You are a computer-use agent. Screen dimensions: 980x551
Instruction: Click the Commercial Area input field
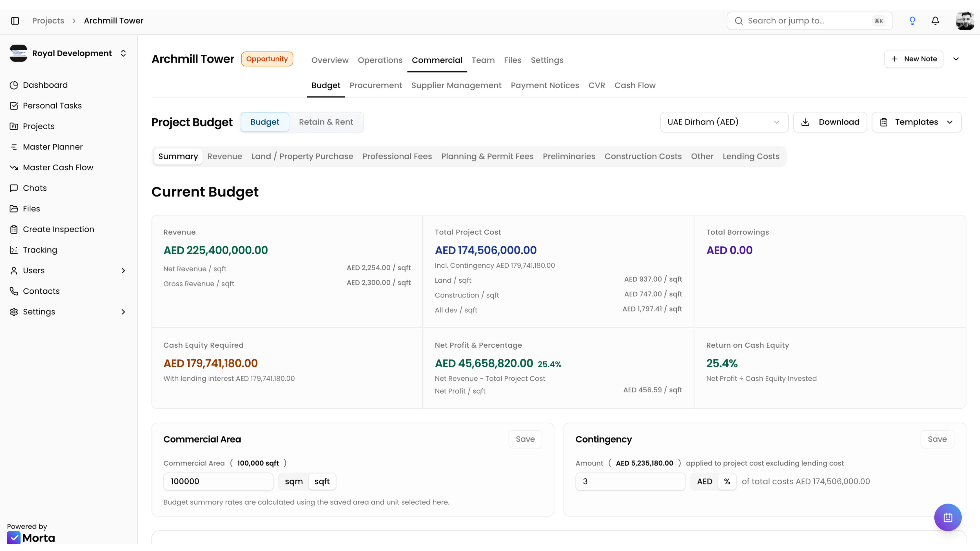218,481
